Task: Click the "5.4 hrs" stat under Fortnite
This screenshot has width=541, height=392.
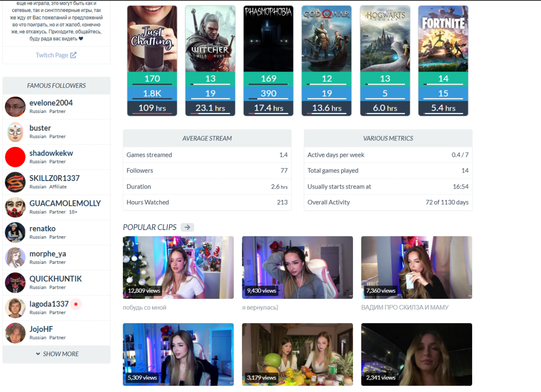Action: [x=443, y=108]
